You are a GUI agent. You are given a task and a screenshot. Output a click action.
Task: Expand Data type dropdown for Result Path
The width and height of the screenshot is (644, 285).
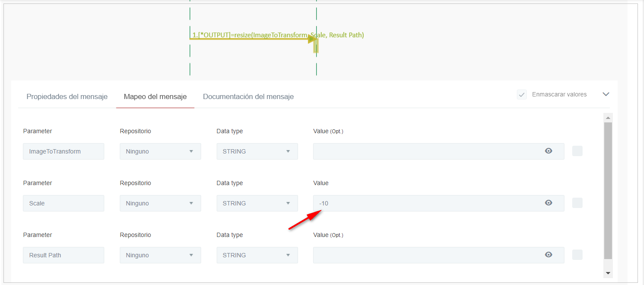pos(257,255)
